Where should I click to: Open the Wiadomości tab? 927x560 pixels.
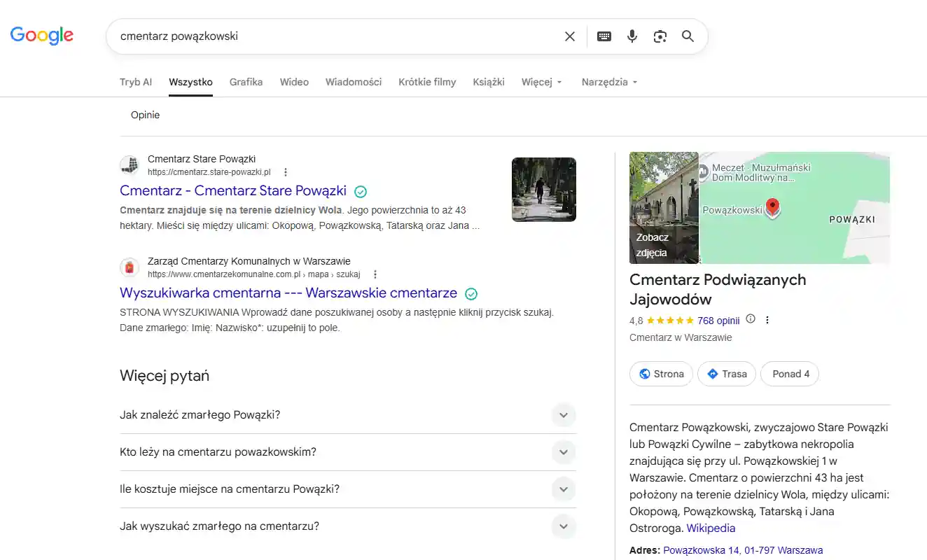pos(354,82)
